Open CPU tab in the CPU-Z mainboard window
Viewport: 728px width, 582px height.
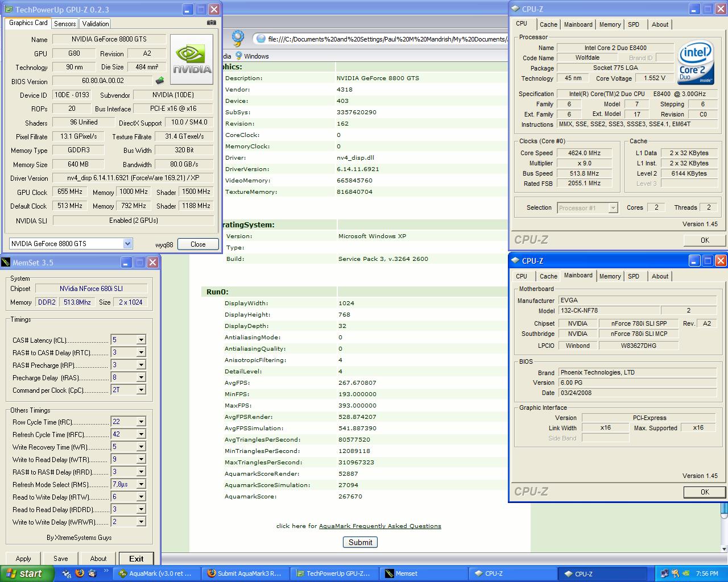(522, 276)
